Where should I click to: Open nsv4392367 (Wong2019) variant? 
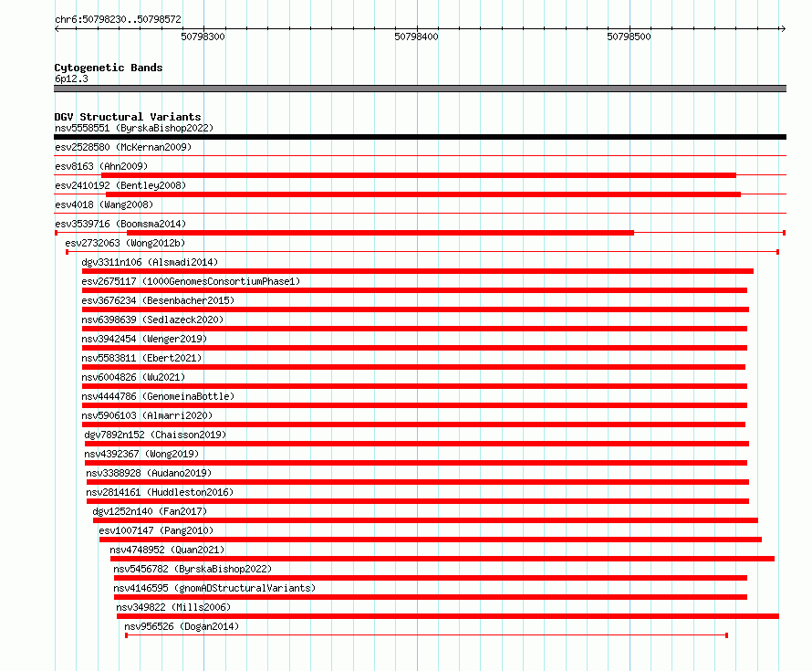142,454
